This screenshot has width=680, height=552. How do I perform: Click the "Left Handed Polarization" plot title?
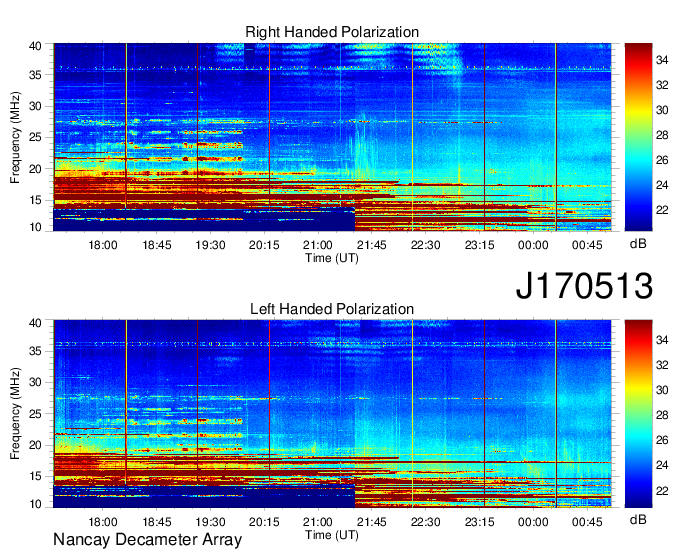pos(332,309)
